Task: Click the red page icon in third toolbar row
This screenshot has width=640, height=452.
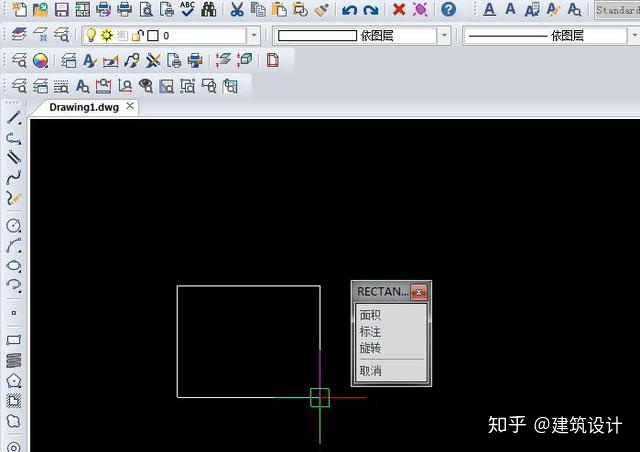Action: coord(273,60)
